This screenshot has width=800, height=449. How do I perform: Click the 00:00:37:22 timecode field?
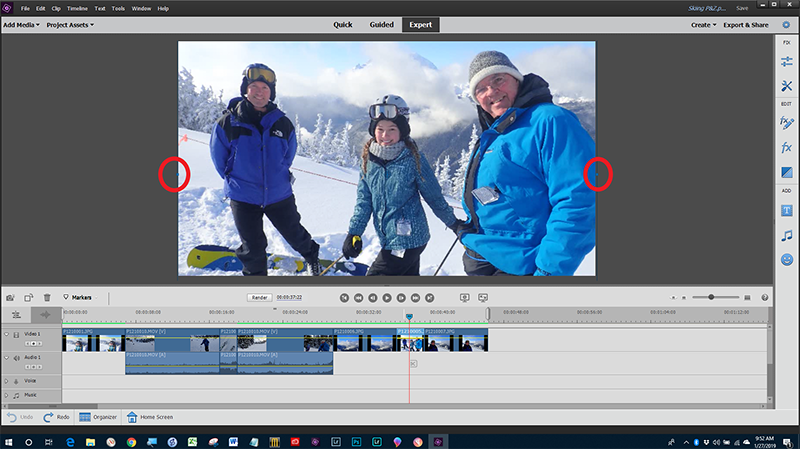(289, 297)
